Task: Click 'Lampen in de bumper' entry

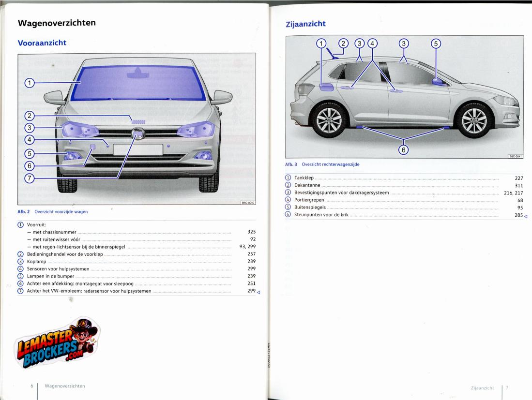Action: point(50,276)
